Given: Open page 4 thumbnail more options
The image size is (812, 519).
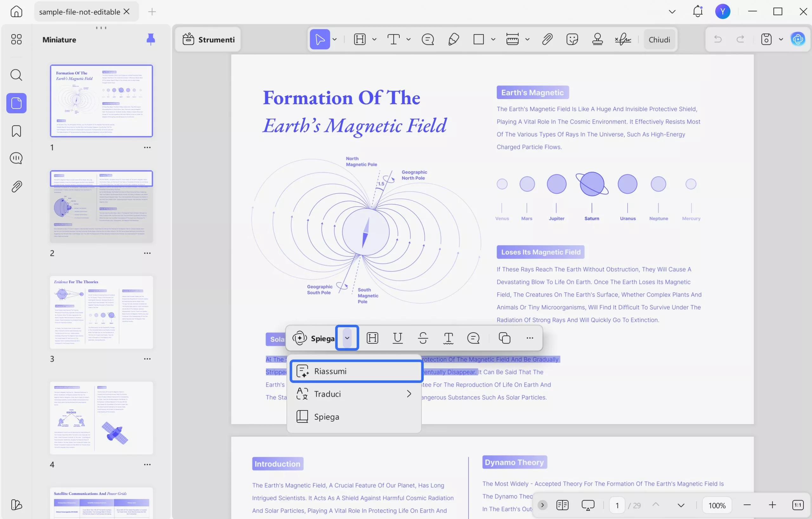Looking at the screenshot, I should click(x=147, y=464).
